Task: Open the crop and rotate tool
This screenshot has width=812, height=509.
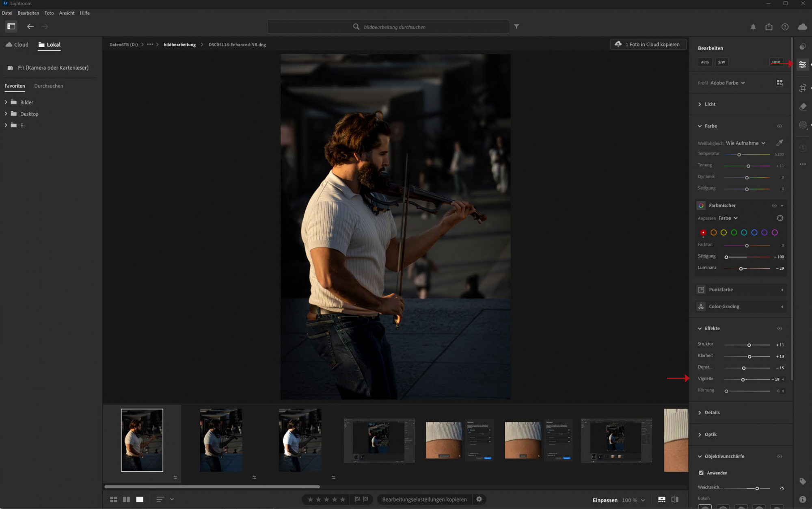Action: tap(803, 88)
